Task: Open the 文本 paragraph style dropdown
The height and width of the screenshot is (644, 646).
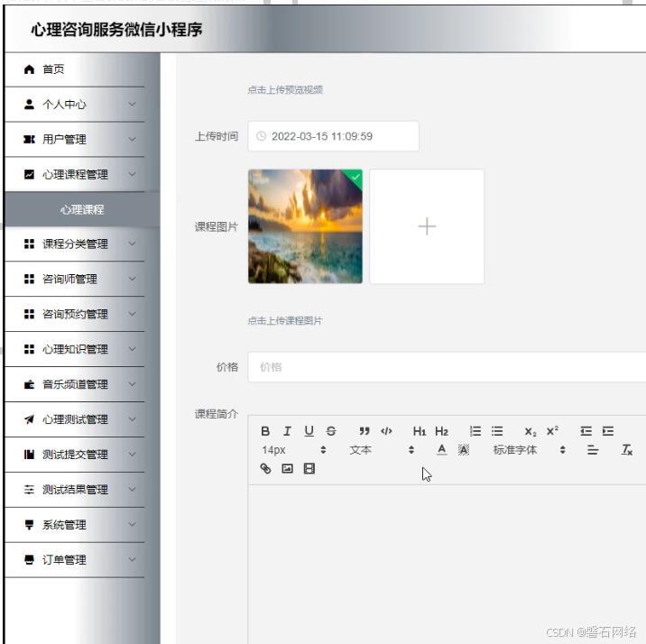Action: pyautogui.click(x=382, y=450)
